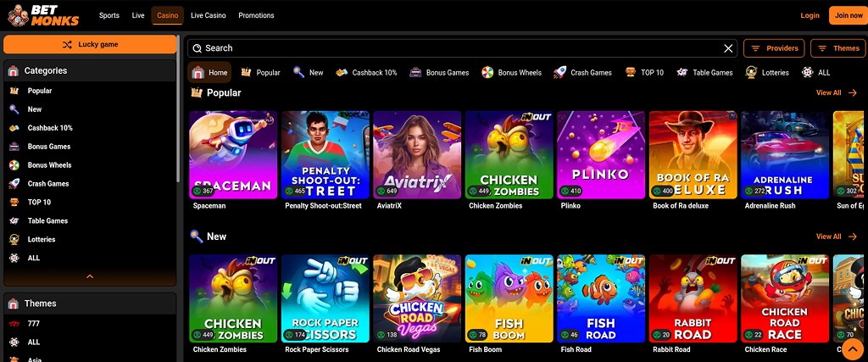Click View All for New games

(x=837, y=237)
